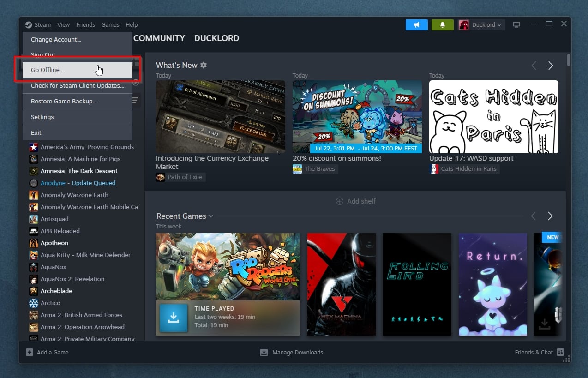Show next Recent Games items
588x378 pixels.
pos(550,216)
